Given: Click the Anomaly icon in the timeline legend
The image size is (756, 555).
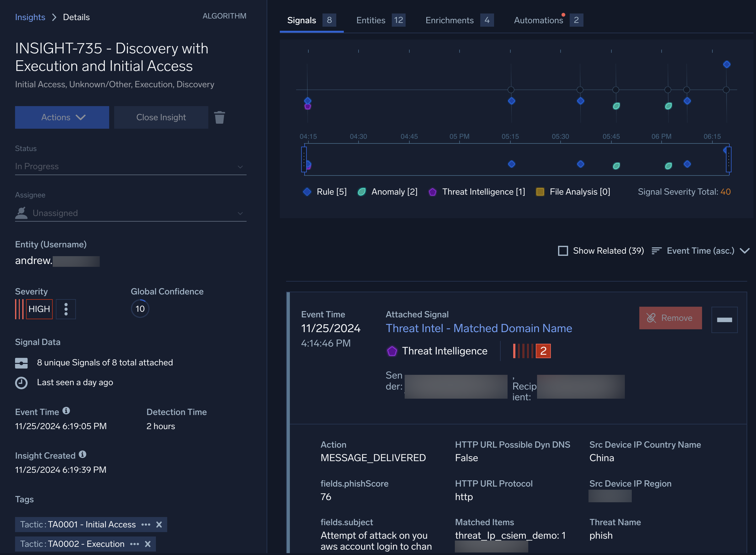Looking at the screenshot, I should pyautogui.click(x=362, y=191).
